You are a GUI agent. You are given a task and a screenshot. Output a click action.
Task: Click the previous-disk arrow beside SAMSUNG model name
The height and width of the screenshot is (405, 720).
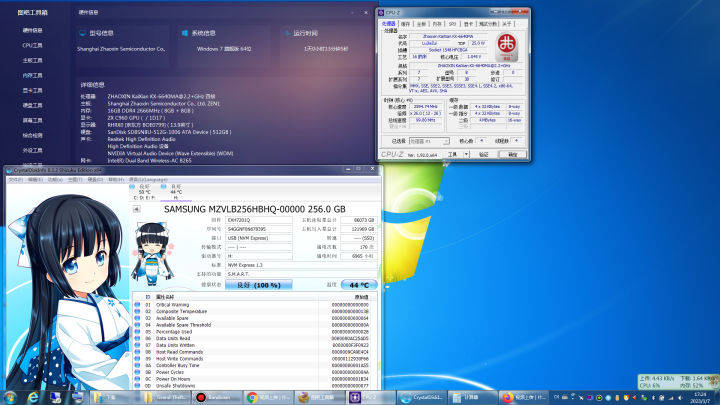tap(136, 209)
